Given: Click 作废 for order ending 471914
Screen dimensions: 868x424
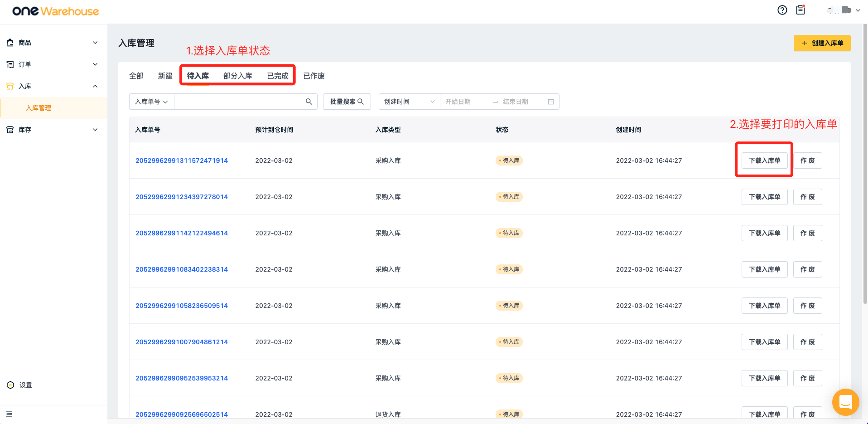Looking at the screenshot, I should pos(807,161).
